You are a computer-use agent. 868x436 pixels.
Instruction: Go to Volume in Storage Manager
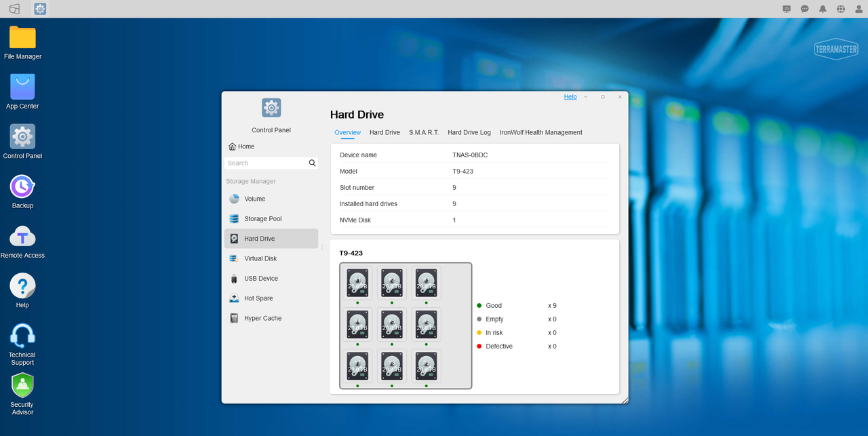click(x=271, y=199)
